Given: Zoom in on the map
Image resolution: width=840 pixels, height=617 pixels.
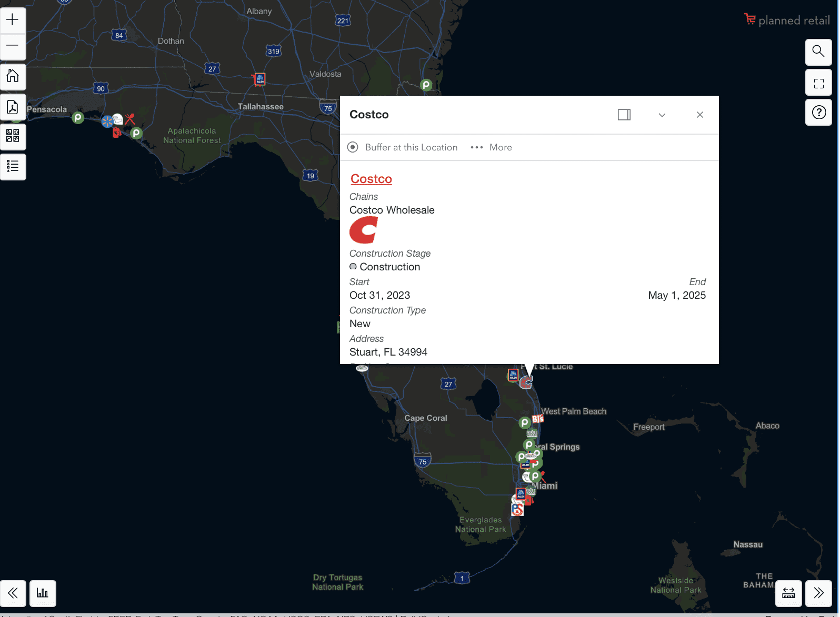Looking at the screenshot, I should tap(13, 20).
